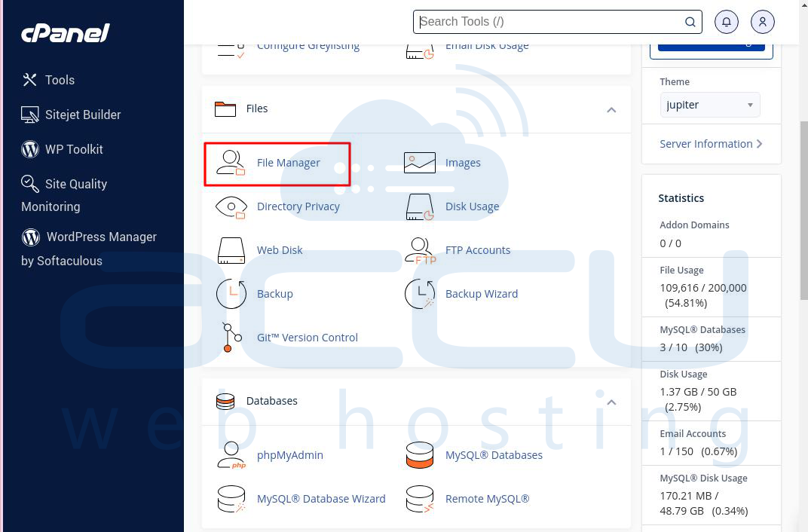Click the Disk Usage drive icon
The width and height of the screenshot is (808, 532).
(x=420, y=207)
